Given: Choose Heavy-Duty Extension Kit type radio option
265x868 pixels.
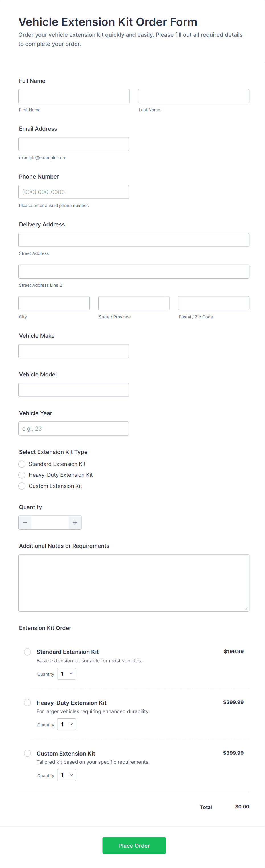Looking at the screenshot, I should click(x=22, y=475).
